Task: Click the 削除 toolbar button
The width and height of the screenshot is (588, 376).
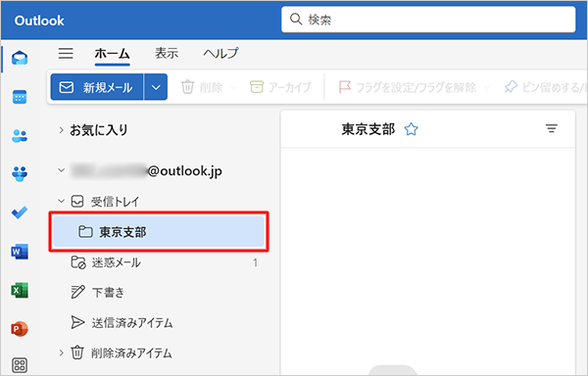Action: tap(202, 87)
